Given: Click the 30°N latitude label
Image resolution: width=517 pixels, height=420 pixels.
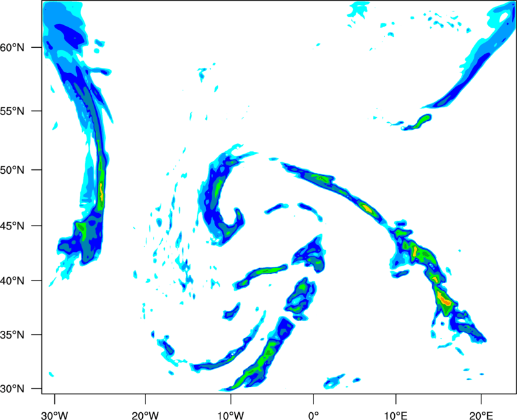Looking at the screenshot, I should coord(12,389).
